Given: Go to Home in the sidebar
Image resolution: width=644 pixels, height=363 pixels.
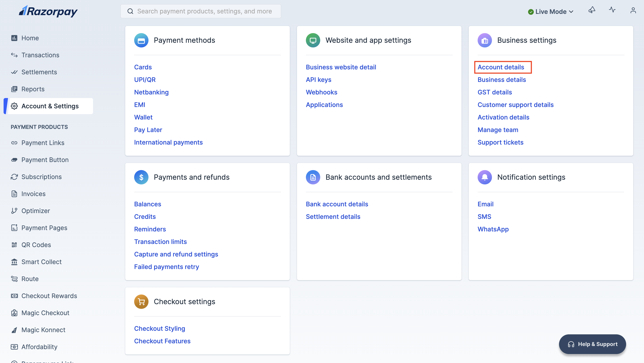Looking at the screenshot, I should (30, 38).
